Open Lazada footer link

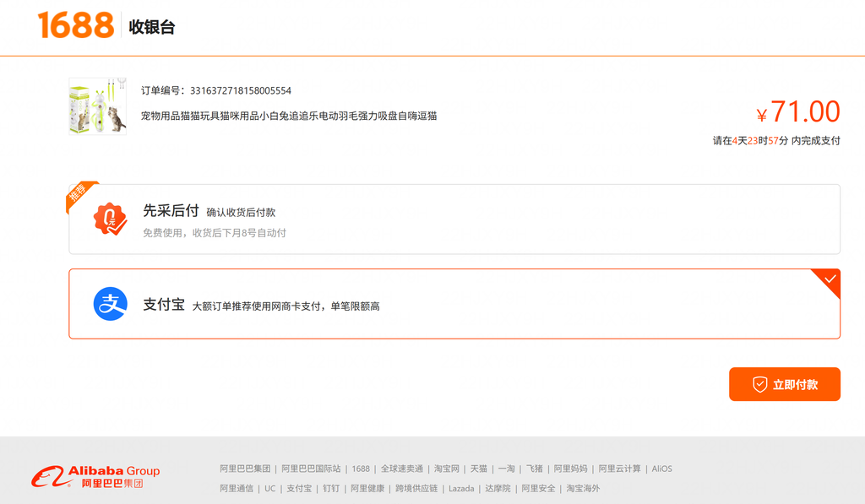(x=461, y=489)
